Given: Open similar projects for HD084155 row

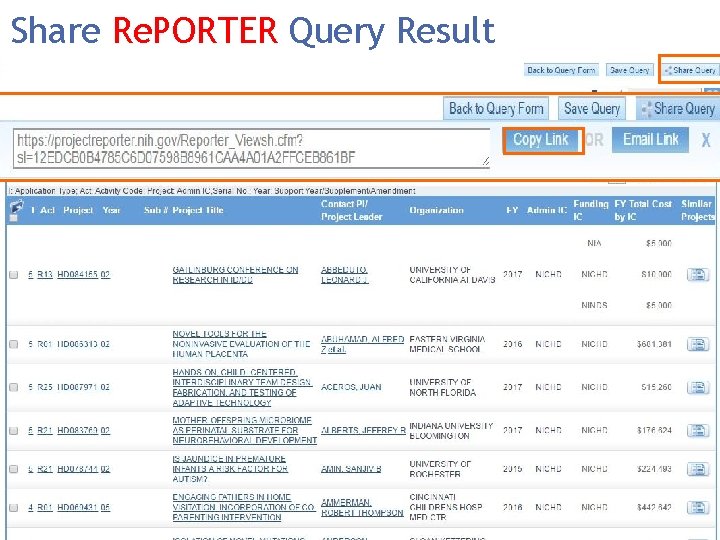Looking at the screenshot, I should 698,275.
